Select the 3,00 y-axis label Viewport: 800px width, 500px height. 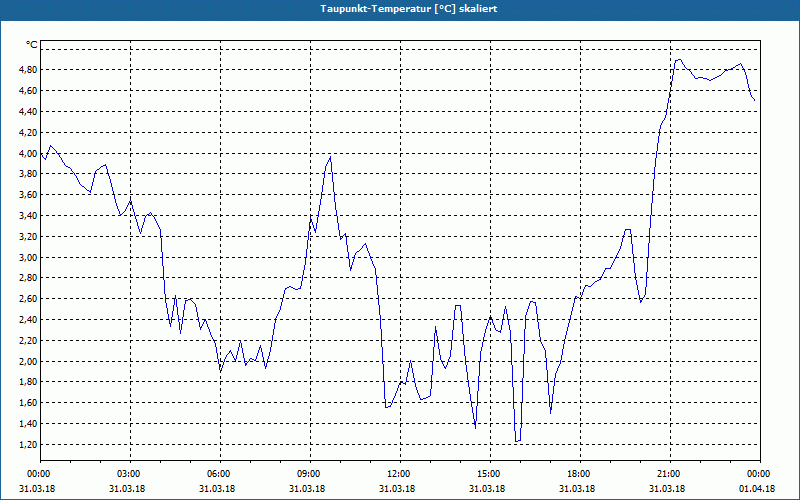point(27,257)
